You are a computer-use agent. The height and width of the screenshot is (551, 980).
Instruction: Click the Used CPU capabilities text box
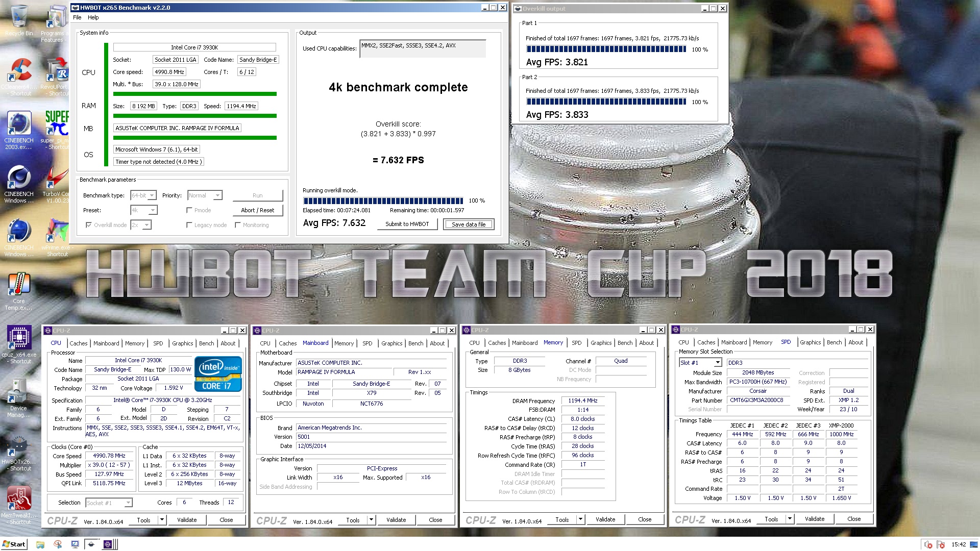(423, 48)
